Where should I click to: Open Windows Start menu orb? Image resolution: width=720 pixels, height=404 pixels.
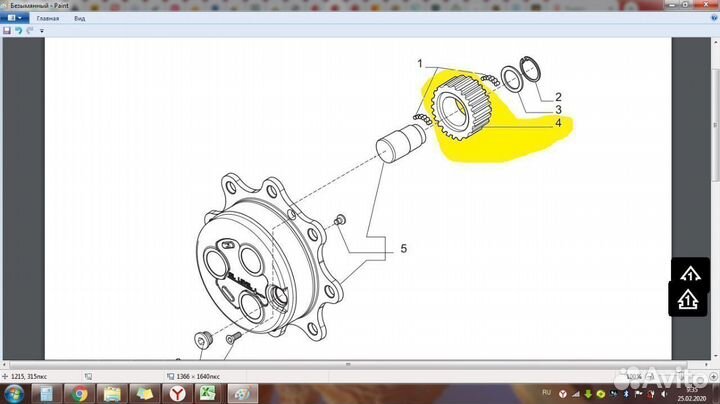click(16, 393)
